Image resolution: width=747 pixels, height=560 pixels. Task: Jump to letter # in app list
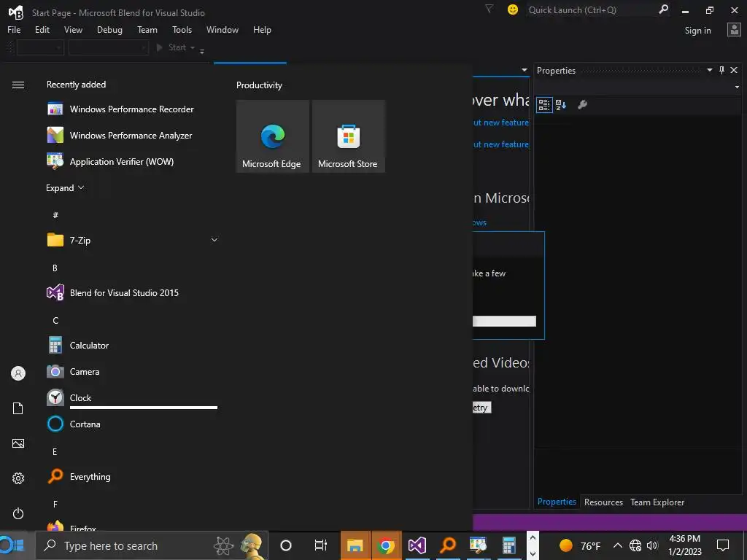tap(55, 215)
